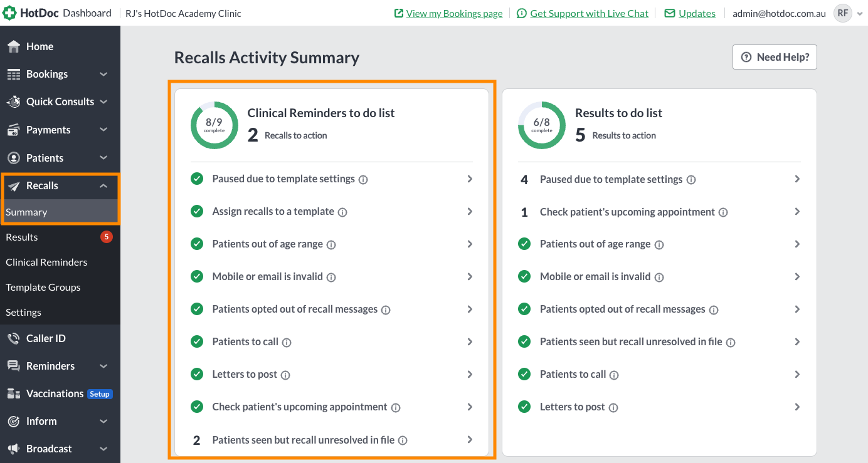The image size is (868, 463).
Task: Click the HotDoc logo icon
Action: 10,13
